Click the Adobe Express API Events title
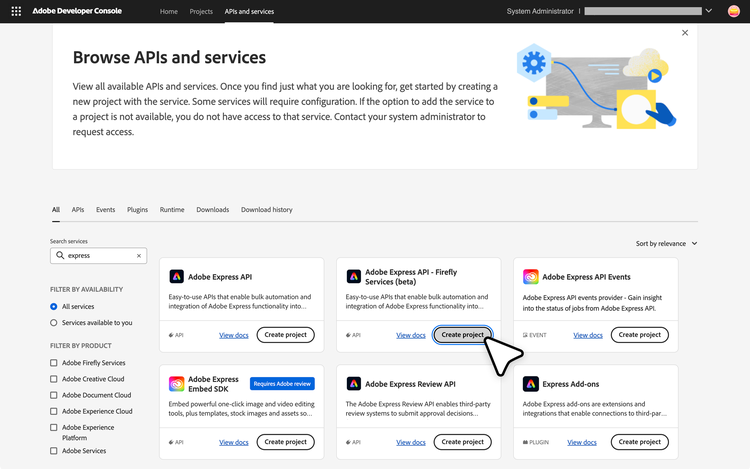 586,277
